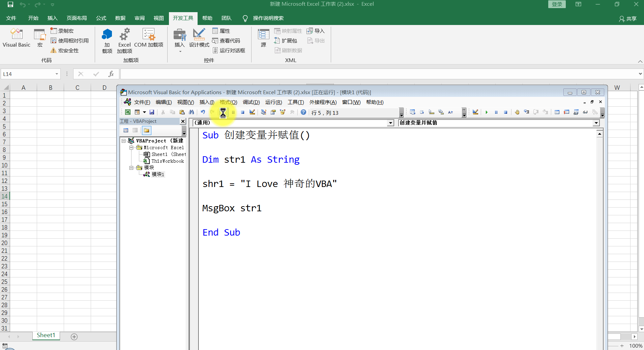Toggle Design Mode (设计模式) in ribbon
This screenshot has height=350, width=644.
coord(199,38)
